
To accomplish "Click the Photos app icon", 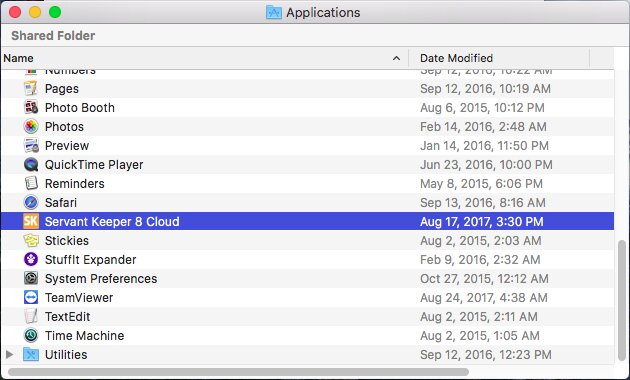I will tap(31, 127).
